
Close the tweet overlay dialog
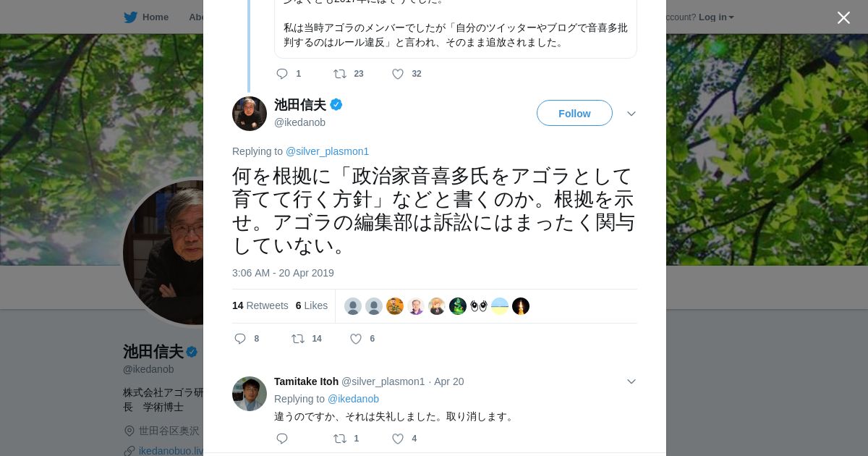[843, 17]
